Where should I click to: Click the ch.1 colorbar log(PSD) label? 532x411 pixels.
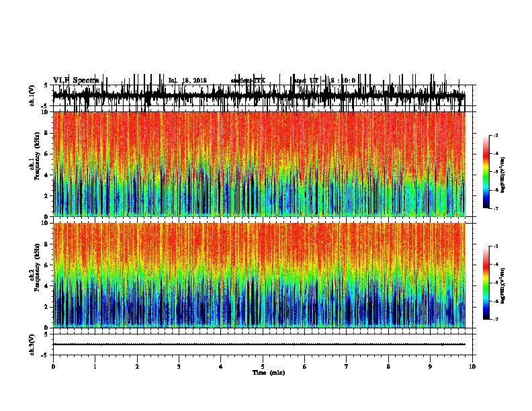(502, 175)
